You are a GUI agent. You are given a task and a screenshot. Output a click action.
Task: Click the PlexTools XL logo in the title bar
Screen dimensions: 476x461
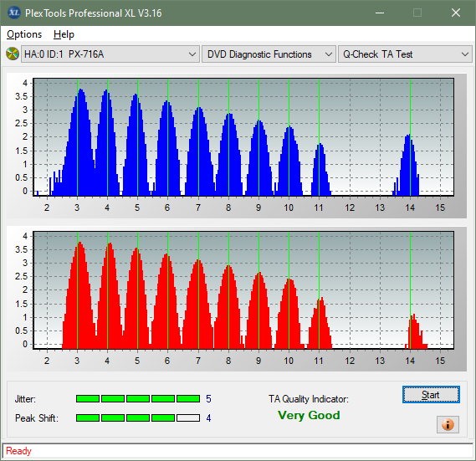click(14, 13)
